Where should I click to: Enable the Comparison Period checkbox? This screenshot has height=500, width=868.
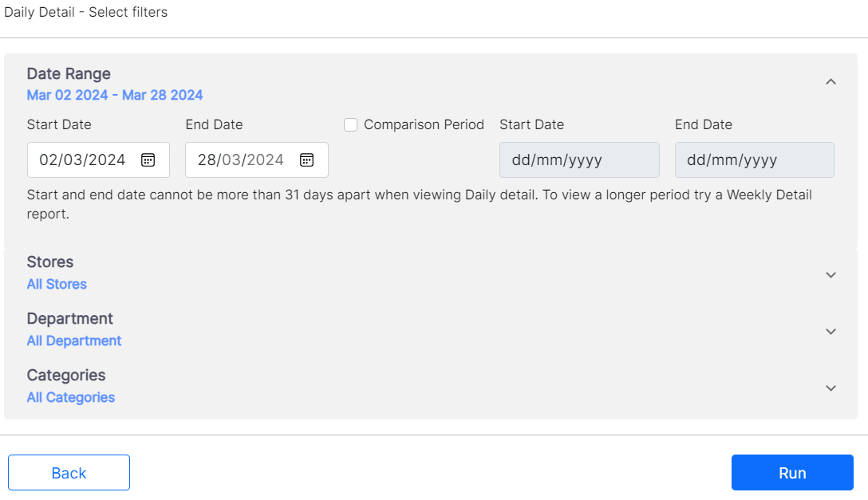point(350,124)
